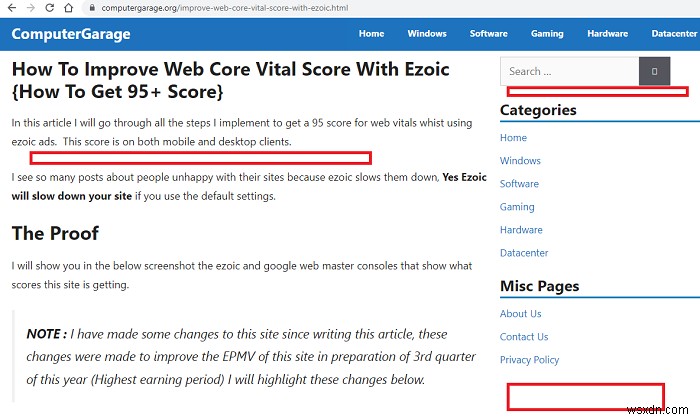Click the bold text will slow down your site
Image resolution: width=700 pixels, height=420 pixels.
[x=71, y=196]
